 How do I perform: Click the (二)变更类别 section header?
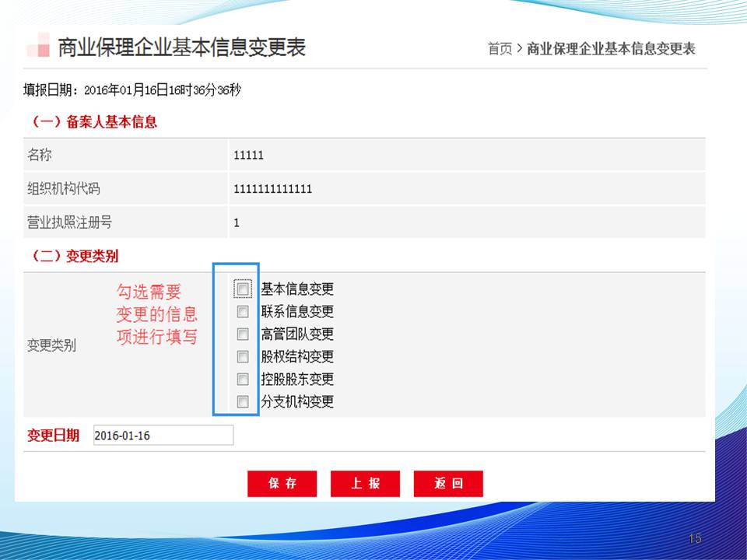(x=73, y=256)
